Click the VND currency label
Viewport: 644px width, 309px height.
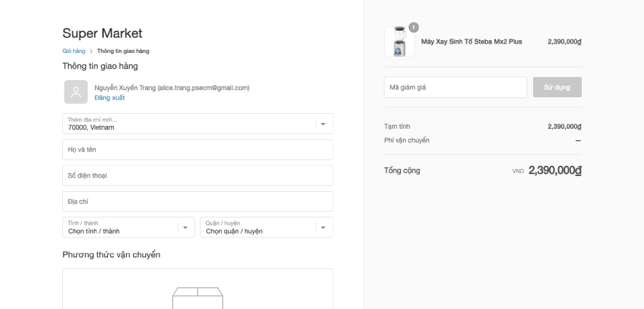click(518, 171)
